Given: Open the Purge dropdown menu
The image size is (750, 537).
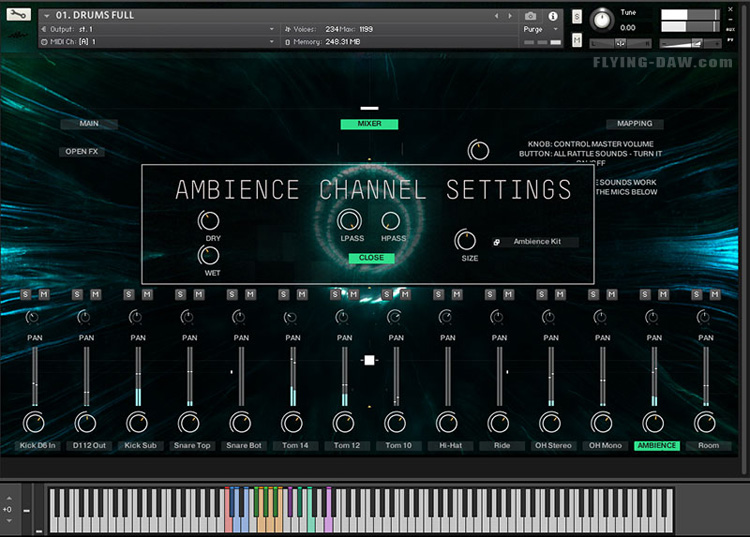Looking at the screenshot, I should [541, 29].
